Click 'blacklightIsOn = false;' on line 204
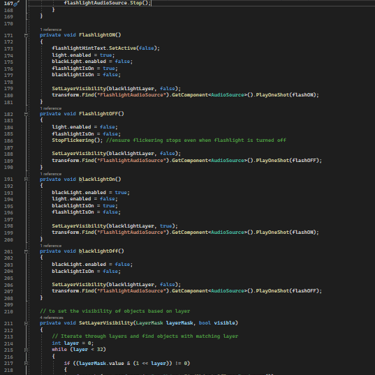The image size is (375, 375). coord(86,271)
